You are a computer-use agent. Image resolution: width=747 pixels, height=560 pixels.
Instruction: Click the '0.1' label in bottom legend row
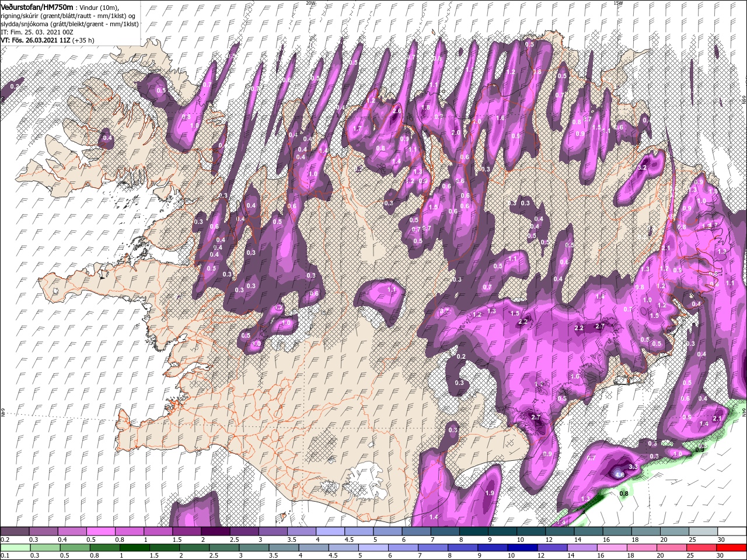click(x=5, y=555)
